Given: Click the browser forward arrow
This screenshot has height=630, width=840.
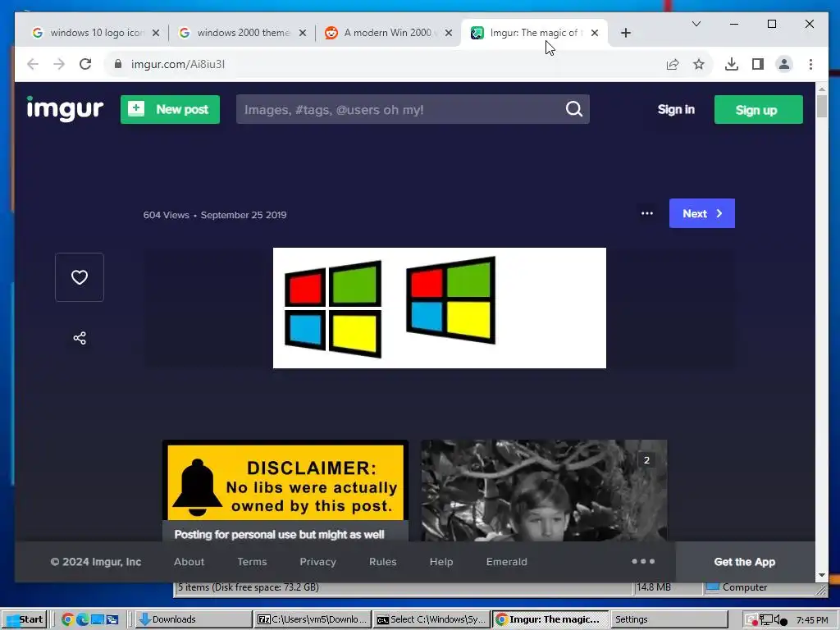Looking at the screenshot, I should pyautogui.click(x=59, y=64).
